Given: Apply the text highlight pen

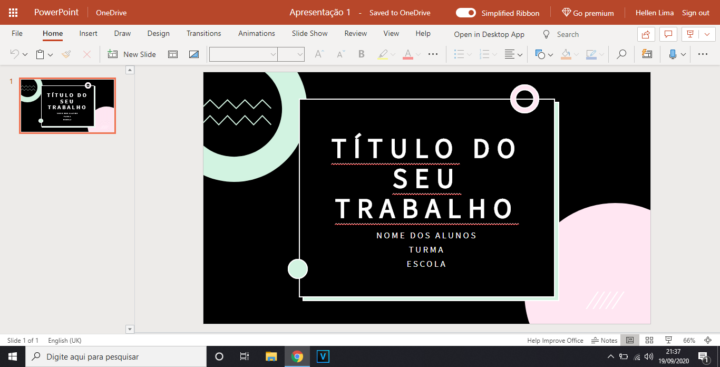Looking at the screenshot, I should [x=383, y=54].
